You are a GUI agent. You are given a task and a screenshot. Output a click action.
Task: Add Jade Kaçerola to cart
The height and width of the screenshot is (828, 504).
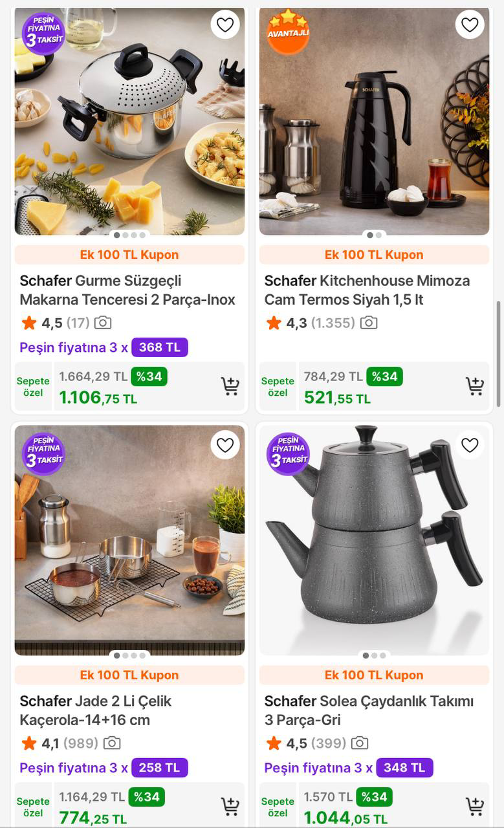tap(230, 806)
